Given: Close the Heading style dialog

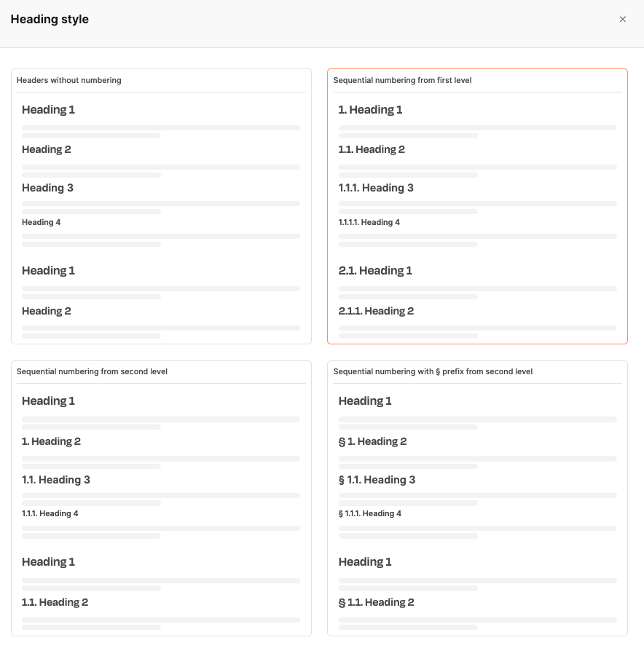Looking at the screenshot, I should [x=623, y=20].
